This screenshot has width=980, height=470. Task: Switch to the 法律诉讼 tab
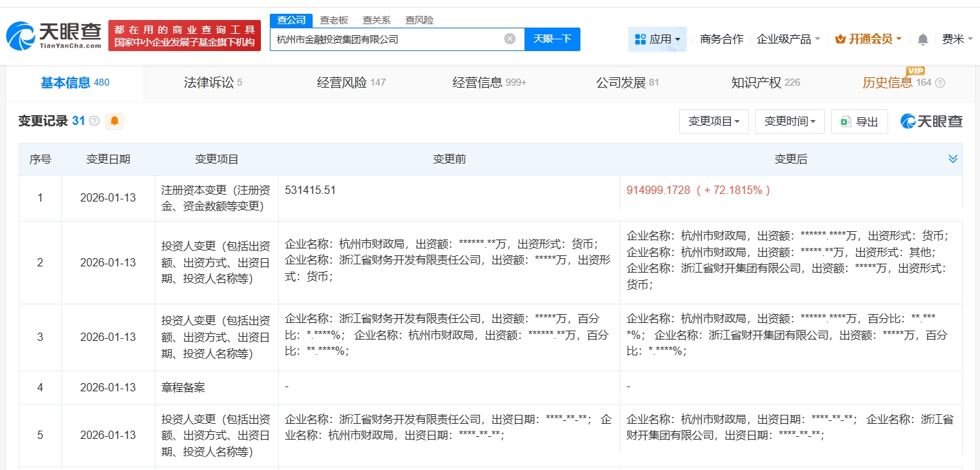pos(213,83)
